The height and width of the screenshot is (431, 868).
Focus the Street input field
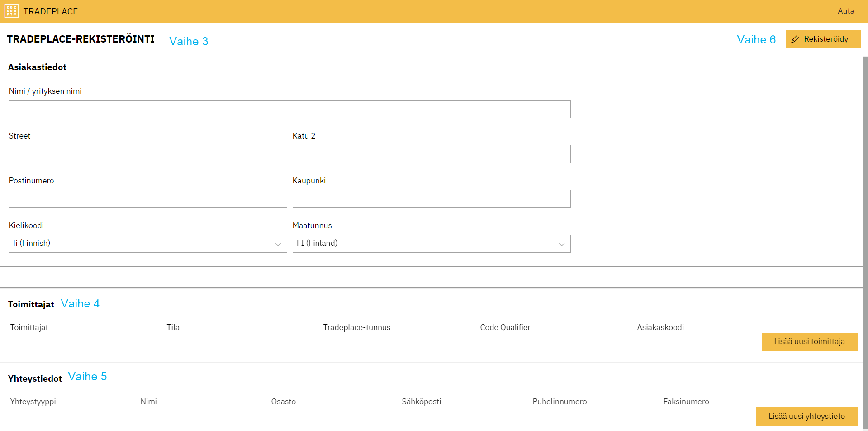pyautogui.click(x=148, y=154)
